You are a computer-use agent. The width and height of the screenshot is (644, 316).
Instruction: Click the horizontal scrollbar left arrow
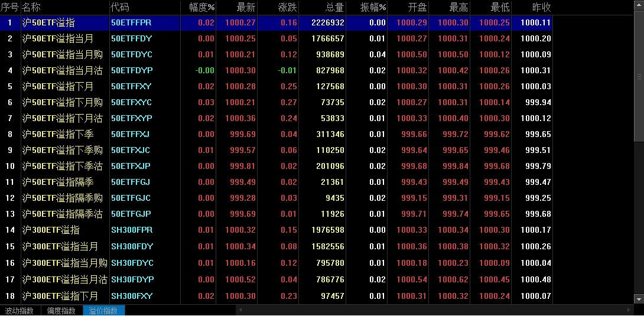[x=239, y=310]
